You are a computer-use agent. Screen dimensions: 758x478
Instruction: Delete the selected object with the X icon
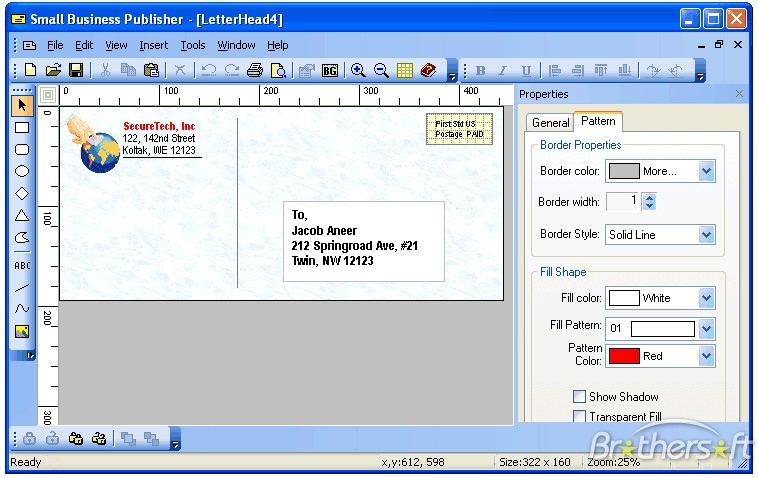point(180,70)
